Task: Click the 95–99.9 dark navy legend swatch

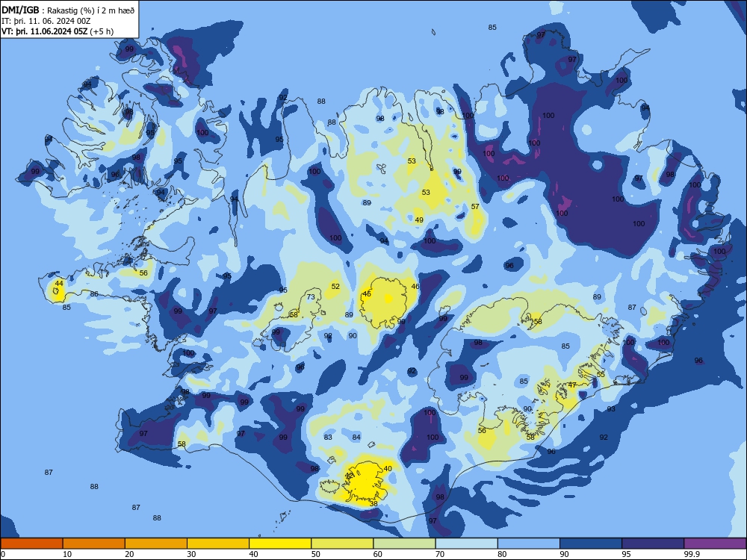Action: coord(653,544)
